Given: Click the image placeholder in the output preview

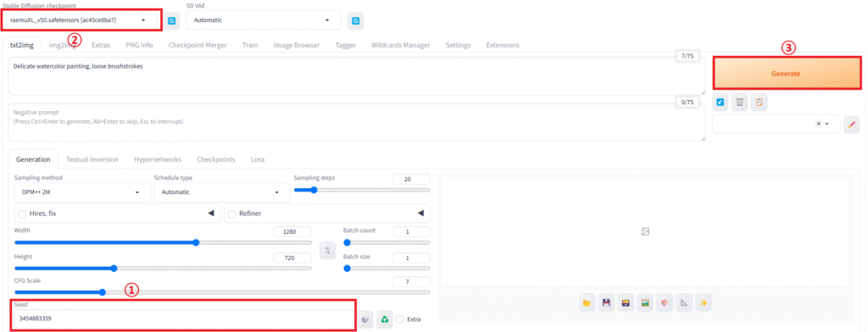Looking at the screenshot, I should (645, 231).
